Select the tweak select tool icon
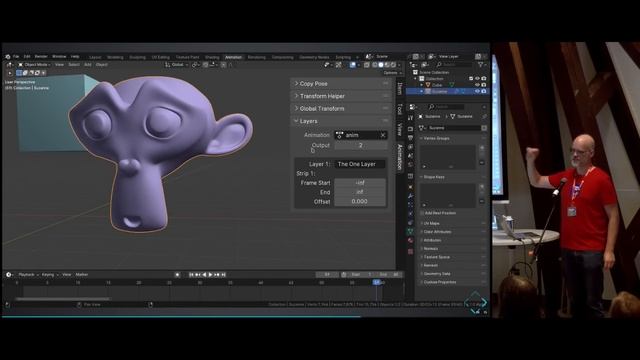Viewport: 640px width, 360px height. pyautogui.click(x=10, y=73)
